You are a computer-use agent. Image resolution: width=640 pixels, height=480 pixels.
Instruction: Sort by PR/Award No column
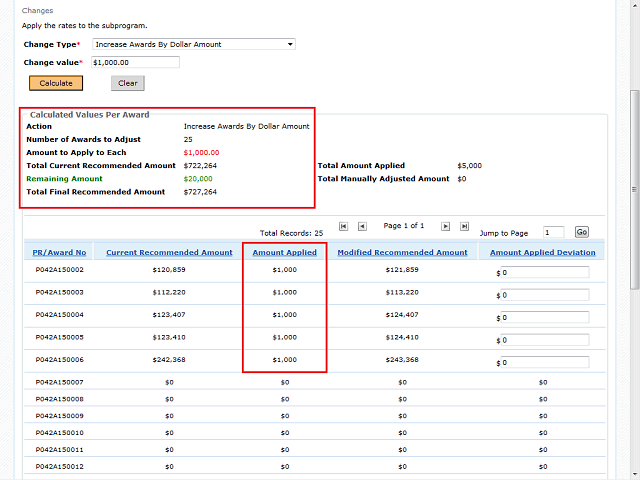pyautogui.click(x=60, y=253)
